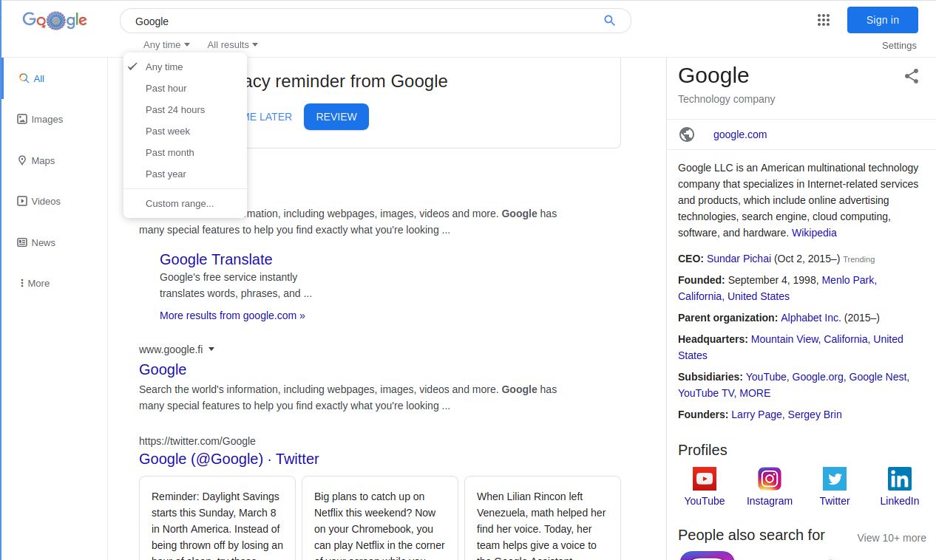Select the checked Any time option
The image size is (936, 560).
tap(185, 66)
